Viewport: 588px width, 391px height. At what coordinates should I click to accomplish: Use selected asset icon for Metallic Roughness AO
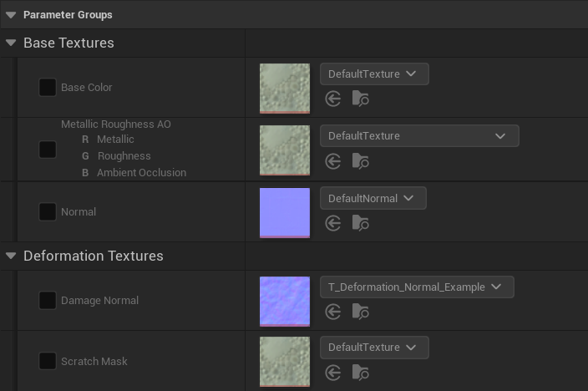[333, 161]
